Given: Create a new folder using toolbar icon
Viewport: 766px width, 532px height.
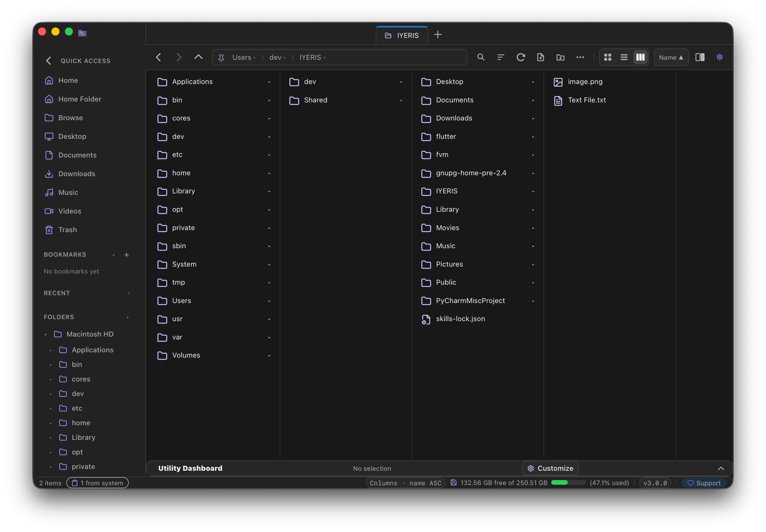Looking at the screenshot, I should pyautogui.click(x=560, y=57).
